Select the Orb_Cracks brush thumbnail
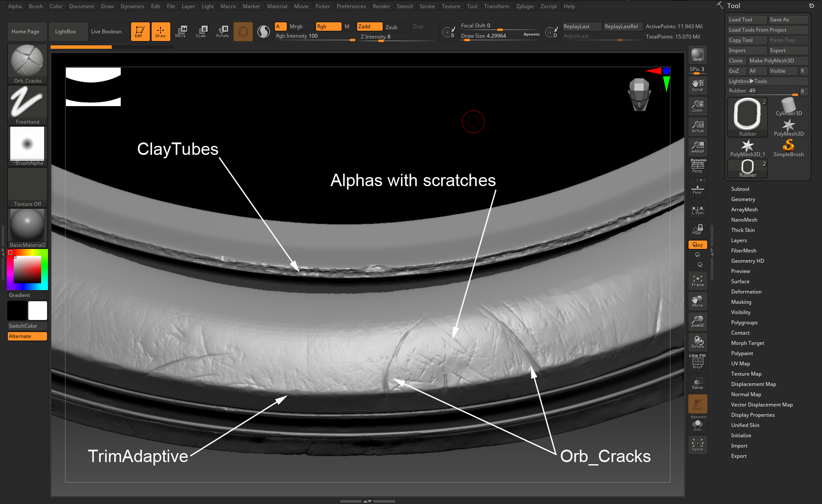Viewport: 822px width, 504px height. tap(27, 60)
